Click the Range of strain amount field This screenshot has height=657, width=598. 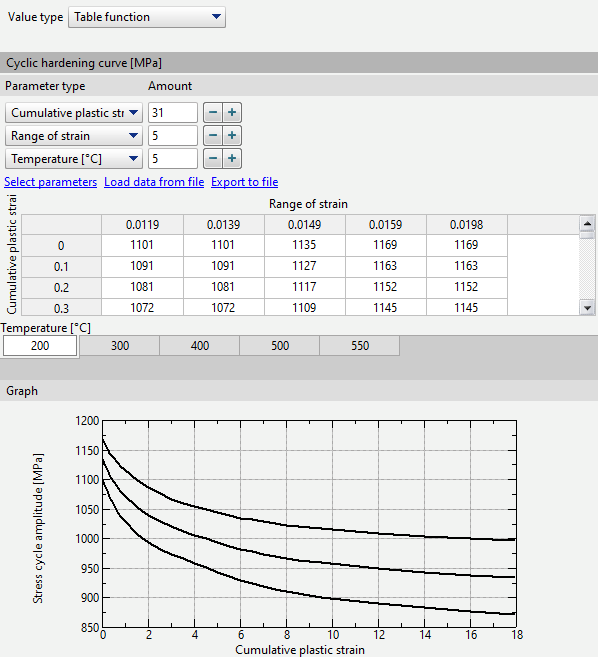(173, 136)
